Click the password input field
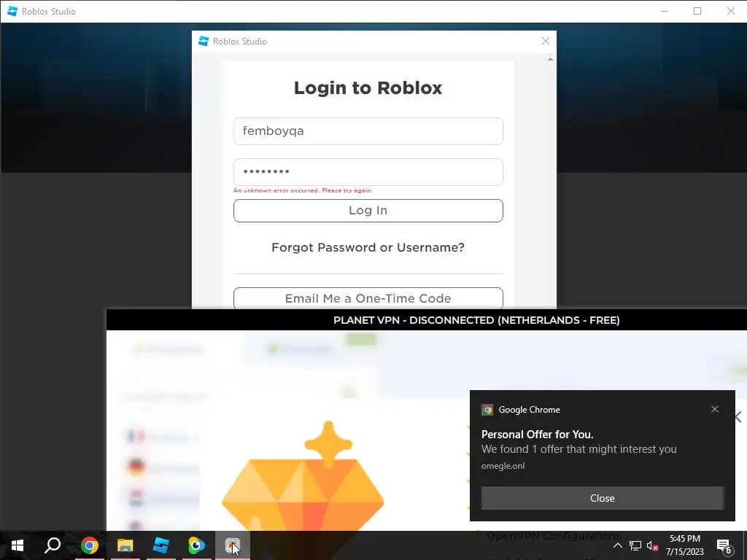Viewport: 747px width, 560px height. tap(368, 172)
